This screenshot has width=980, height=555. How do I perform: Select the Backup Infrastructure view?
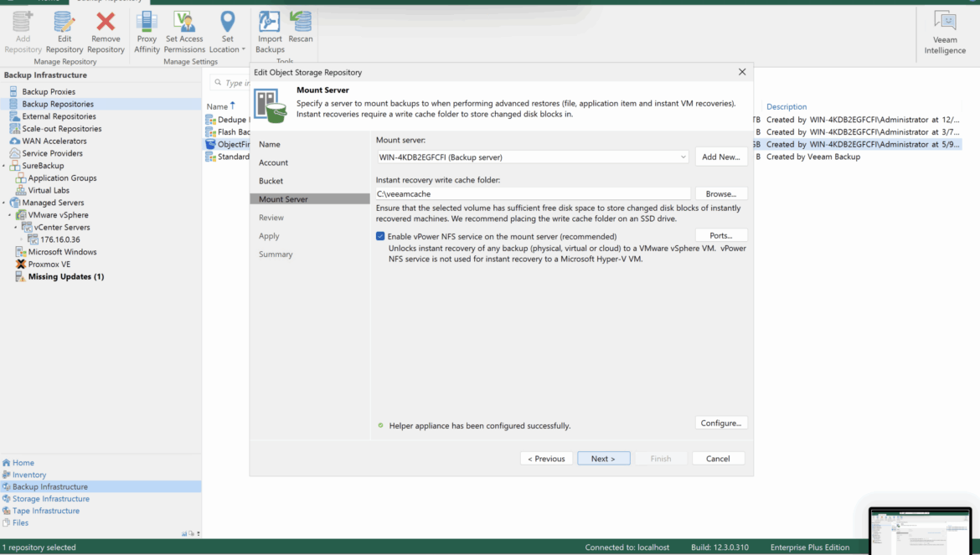(x=101, y=487)
